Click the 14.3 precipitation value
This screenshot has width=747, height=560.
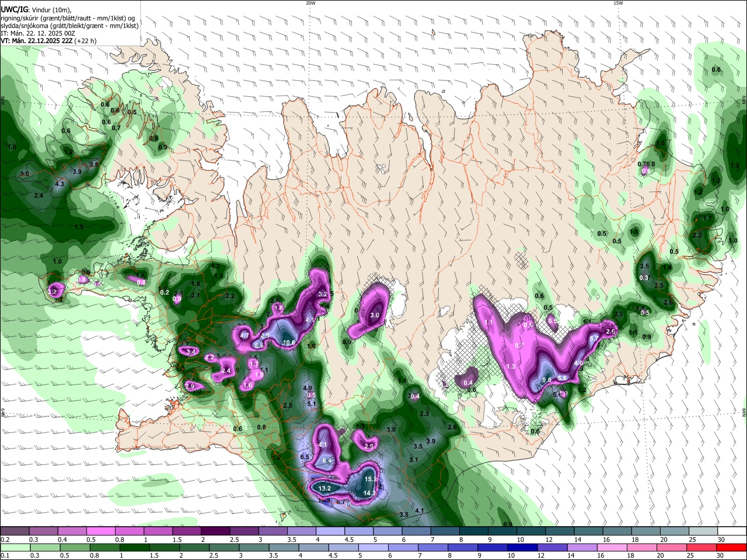(x=369, y=493)
